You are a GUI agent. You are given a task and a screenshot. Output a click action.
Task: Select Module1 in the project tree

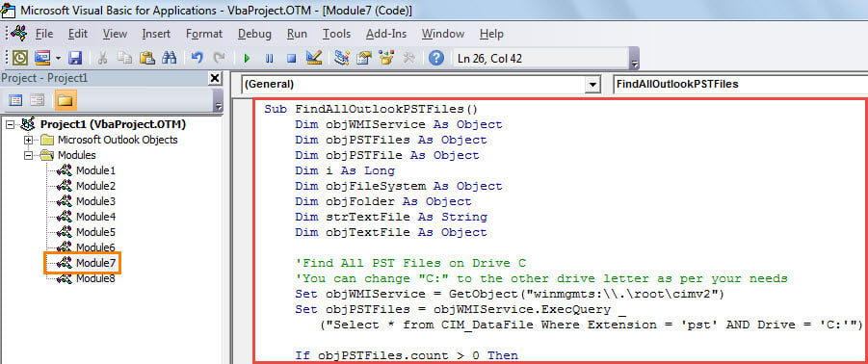[x=95, y=171]
